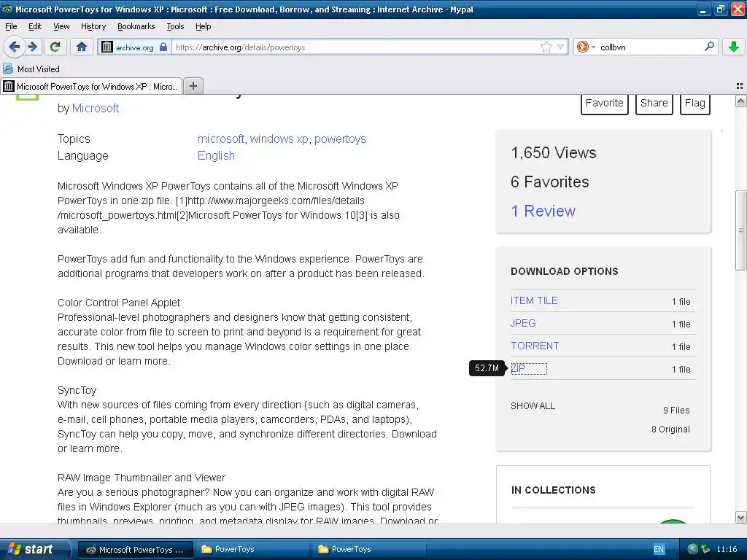The height and width of the screenshot is (560, 747).
Task: Switch to the first PowerToys folder taskbar button
Action: pos(252,550)
